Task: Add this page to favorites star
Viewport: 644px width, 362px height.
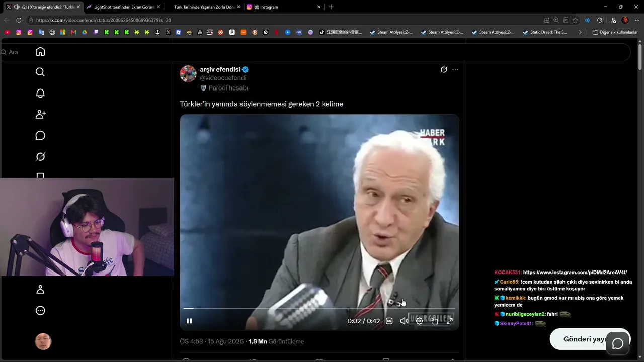Action: (575, 20)
